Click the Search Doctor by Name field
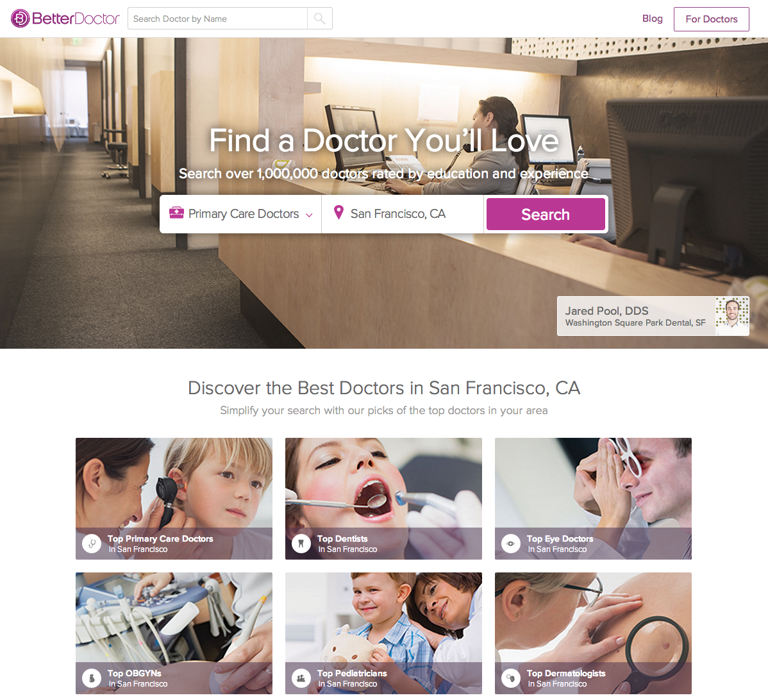This screenshot has height=700, width=768. point(218,19)
